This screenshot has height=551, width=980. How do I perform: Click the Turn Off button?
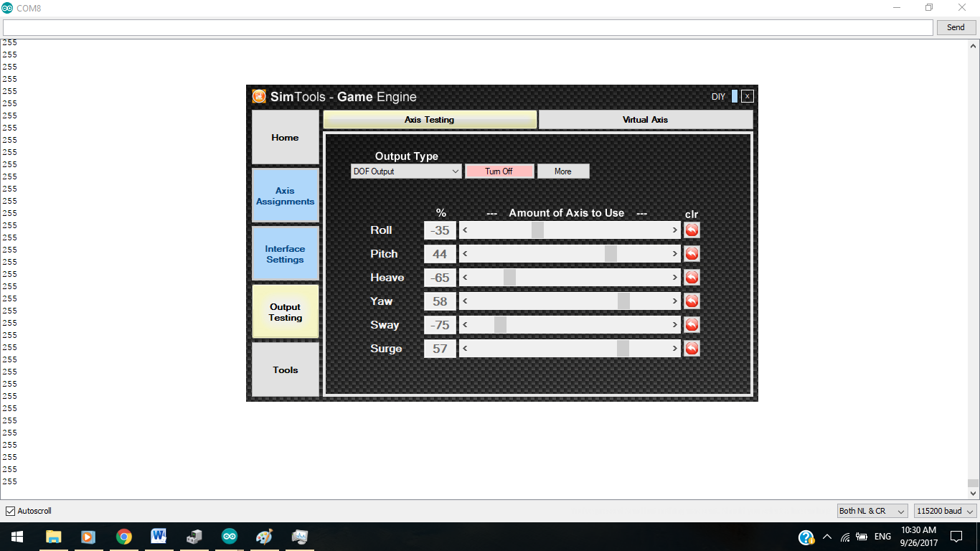pyautogui.click(x=499, y=171)
